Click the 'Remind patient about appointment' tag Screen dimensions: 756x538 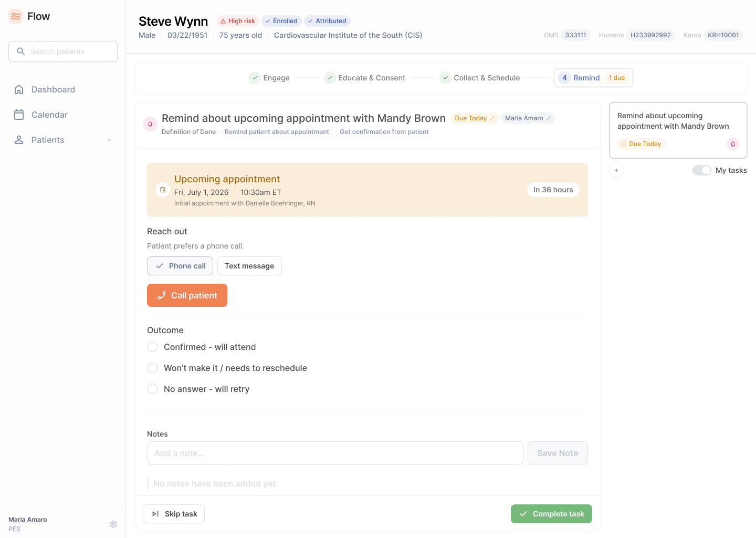tap(277, 132)
